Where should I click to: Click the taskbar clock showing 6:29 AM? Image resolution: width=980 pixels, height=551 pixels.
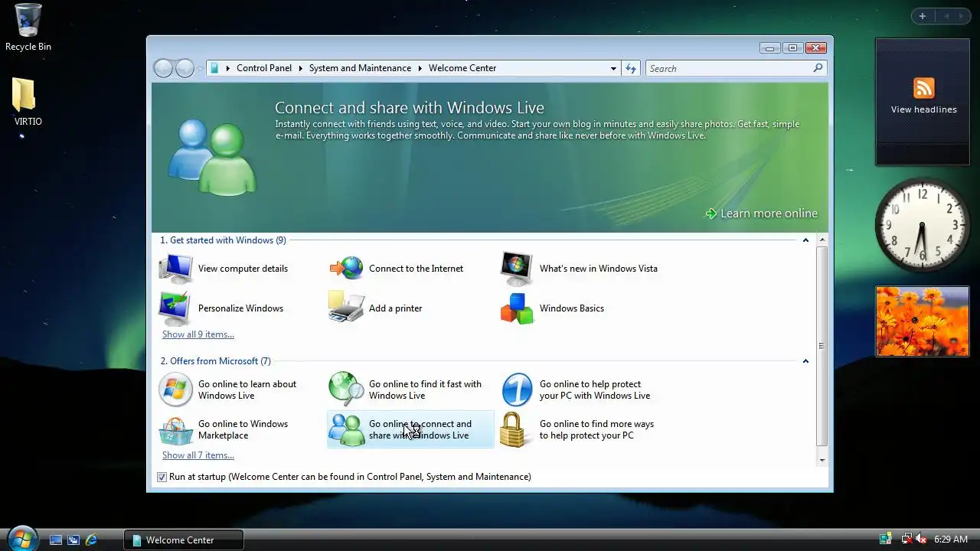[x=951, y=540]
